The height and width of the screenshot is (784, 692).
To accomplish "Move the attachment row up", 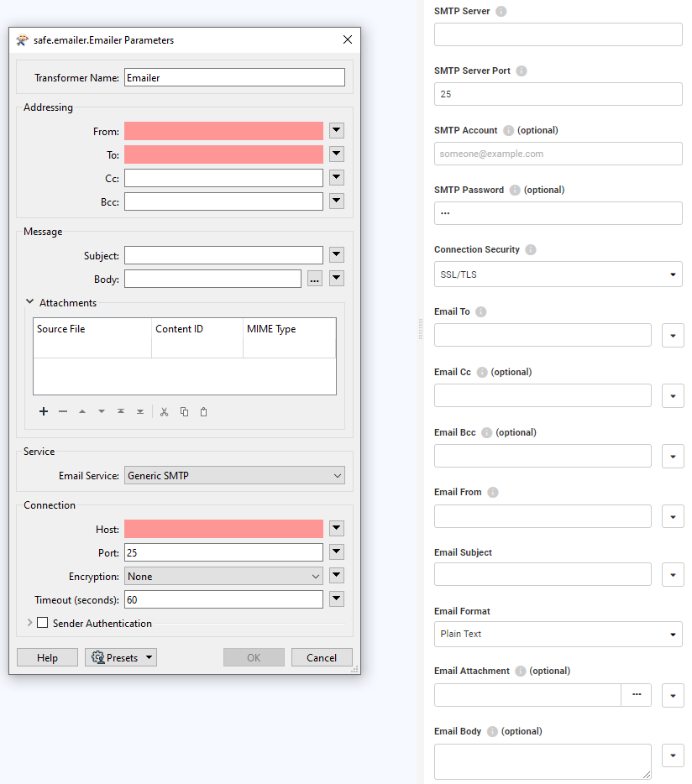I will 81,411.
